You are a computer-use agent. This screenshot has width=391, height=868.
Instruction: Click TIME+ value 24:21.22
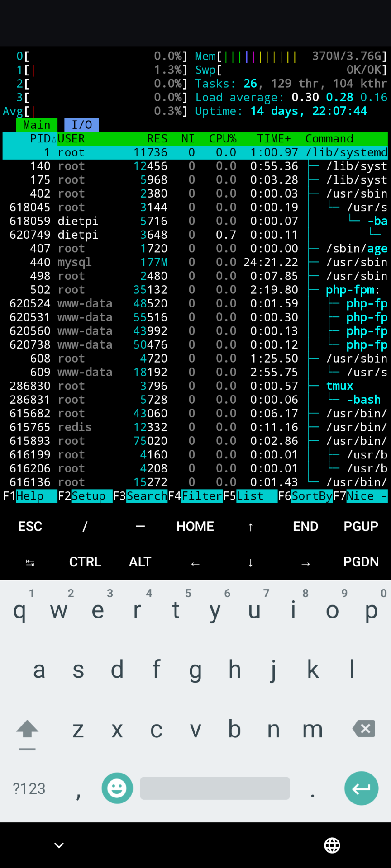271,262
